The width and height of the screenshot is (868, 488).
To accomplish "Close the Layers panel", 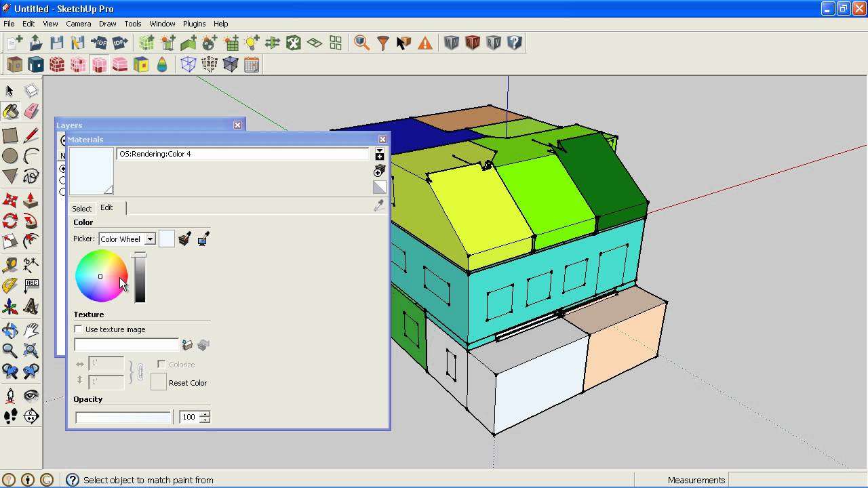I will click(238, 125).
